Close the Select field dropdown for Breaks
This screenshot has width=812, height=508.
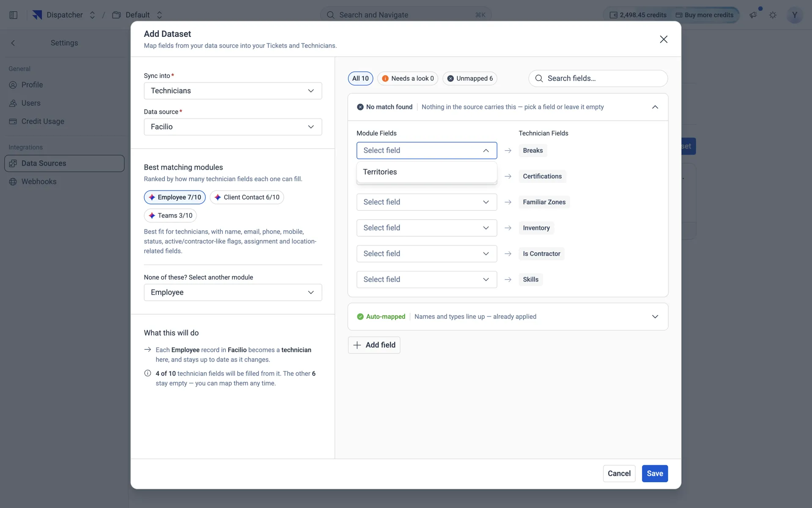(427, 150)
